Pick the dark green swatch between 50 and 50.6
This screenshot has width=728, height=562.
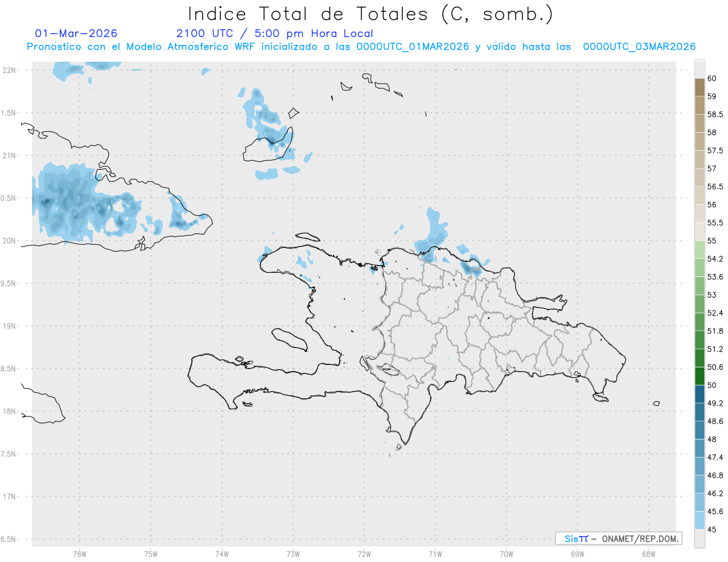(699, 376)
